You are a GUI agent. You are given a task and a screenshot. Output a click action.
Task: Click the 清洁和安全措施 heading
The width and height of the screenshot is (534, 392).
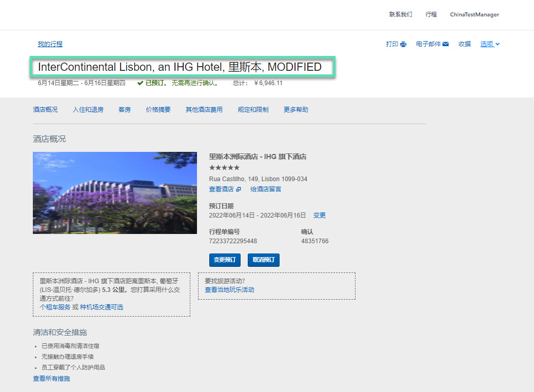click(60, 332)
